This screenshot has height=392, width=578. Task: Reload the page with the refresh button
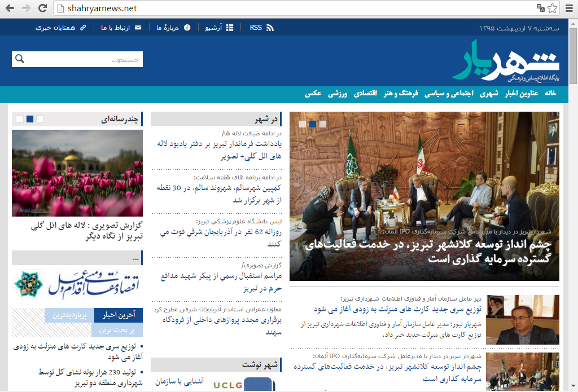click(42, 8)
